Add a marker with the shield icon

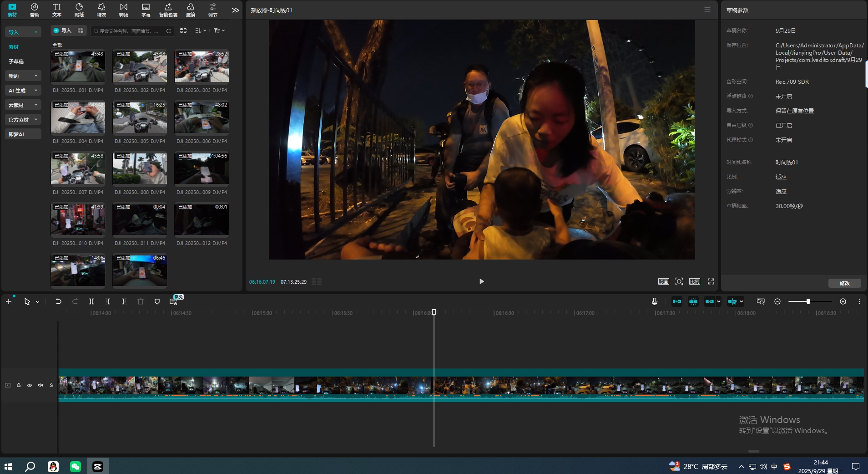pyautogui.click(x=157, y=301)
